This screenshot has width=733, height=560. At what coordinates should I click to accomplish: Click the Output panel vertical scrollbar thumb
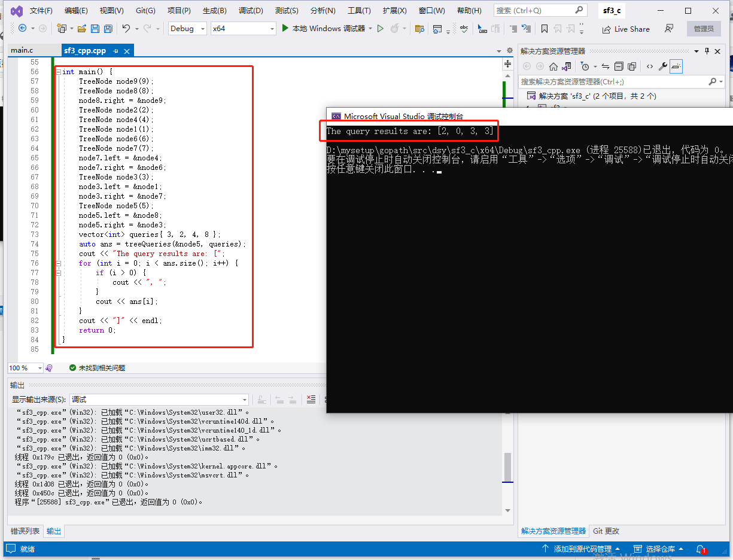click(507, 467)
